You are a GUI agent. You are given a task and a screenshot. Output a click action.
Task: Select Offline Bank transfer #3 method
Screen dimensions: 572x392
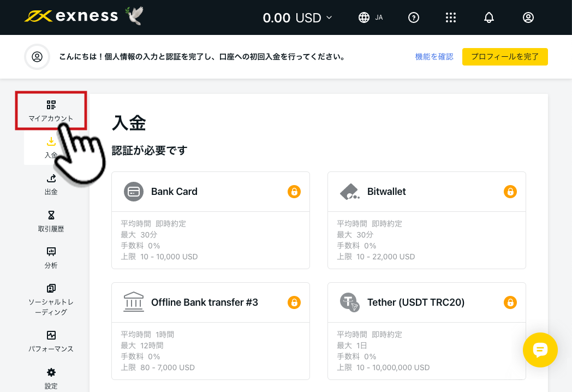point(211,331)
